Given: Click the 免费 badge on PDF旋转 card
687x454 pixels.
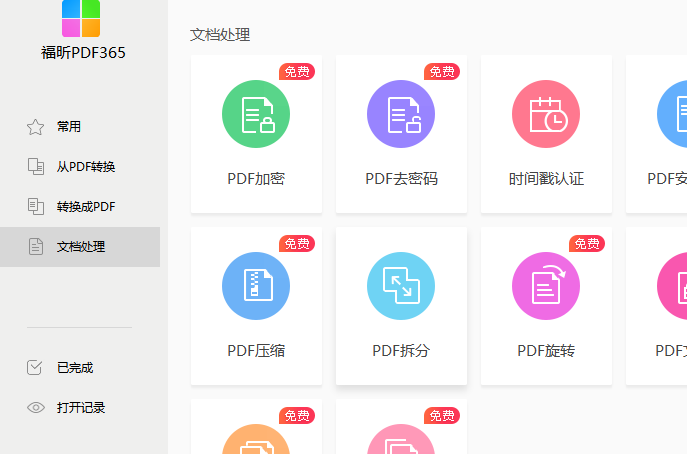Looking at the screenshot, I should [587, 243].
